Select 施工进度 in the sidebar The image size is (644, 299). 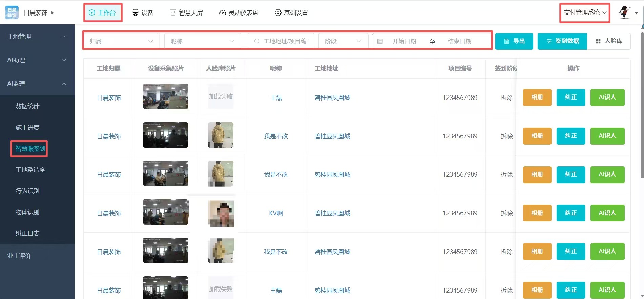[27, 127]
